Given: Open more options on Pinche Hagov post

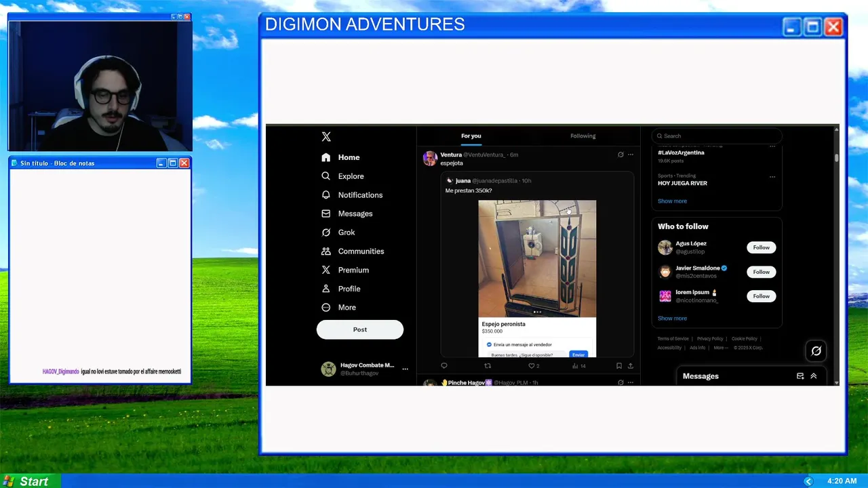Looking at the screenshot, I should 630,382.
